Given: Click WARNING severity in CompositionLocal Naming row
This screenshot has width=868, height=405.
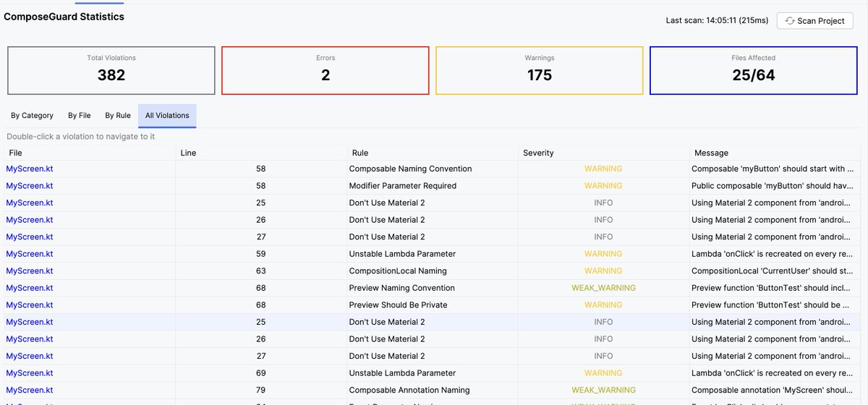Looking at the screenshot, I should click(603, 271).
